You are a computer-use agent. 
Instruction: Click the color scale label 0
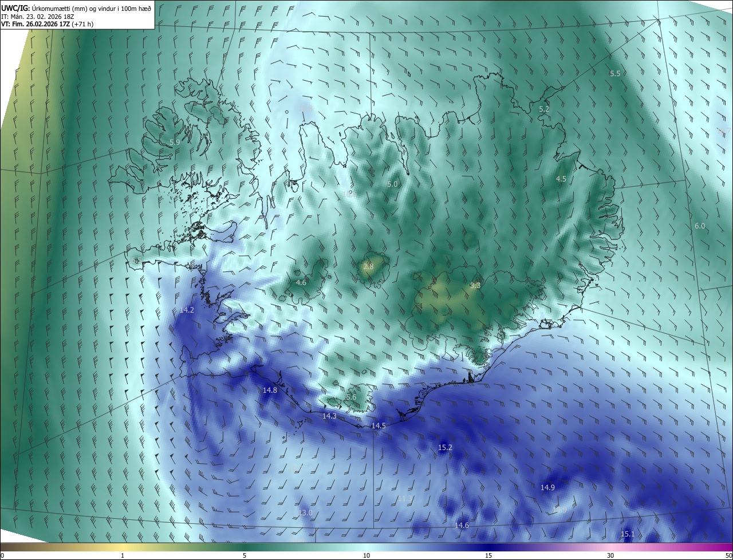[2, 555]
